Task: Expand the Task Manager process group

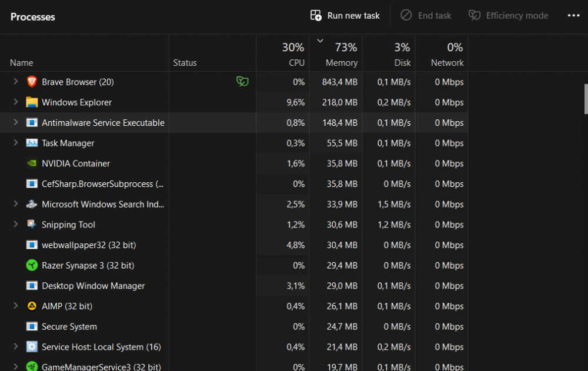Action: (x=15, y=142)
